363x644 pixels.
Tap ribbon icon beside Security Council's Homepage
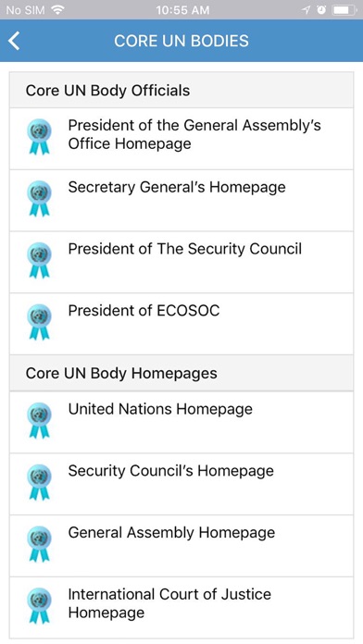click(x=40, y=482)
